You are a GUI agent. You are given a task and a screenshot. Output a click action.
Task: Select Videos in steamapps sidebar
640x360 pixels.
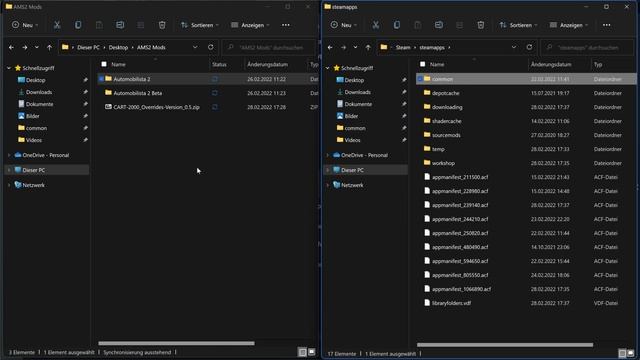(x=352, y=140)
